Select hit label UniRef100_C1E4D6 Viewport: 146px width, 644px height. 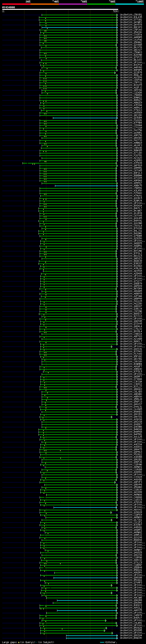click(x=131, y=93)
